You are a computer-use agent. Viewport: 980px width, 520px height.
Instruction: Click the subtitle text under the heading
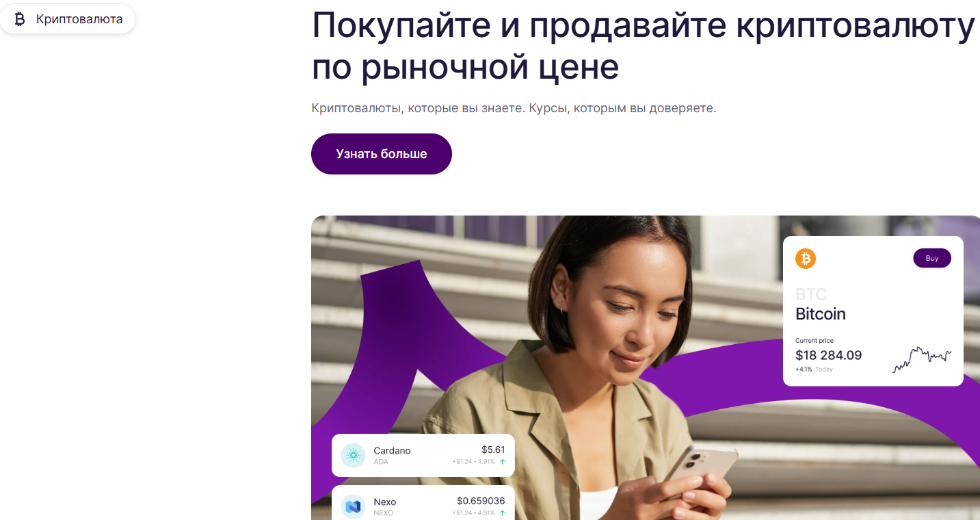(x=514, y=108)
